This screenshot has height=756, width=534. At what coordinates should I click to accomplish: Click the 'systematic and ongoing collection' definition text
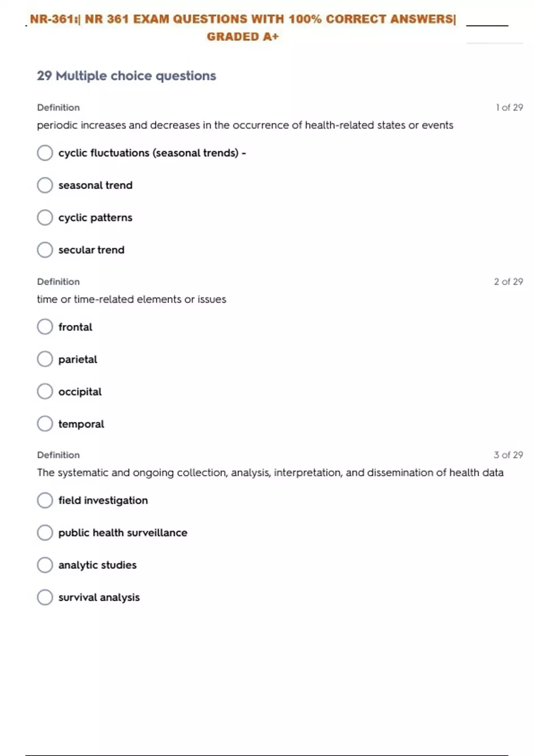(270, 473)
